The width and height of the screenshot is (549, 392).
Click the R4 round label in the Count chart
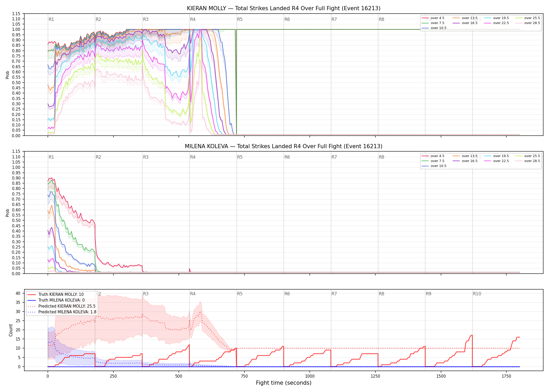(x=193, y=294)
